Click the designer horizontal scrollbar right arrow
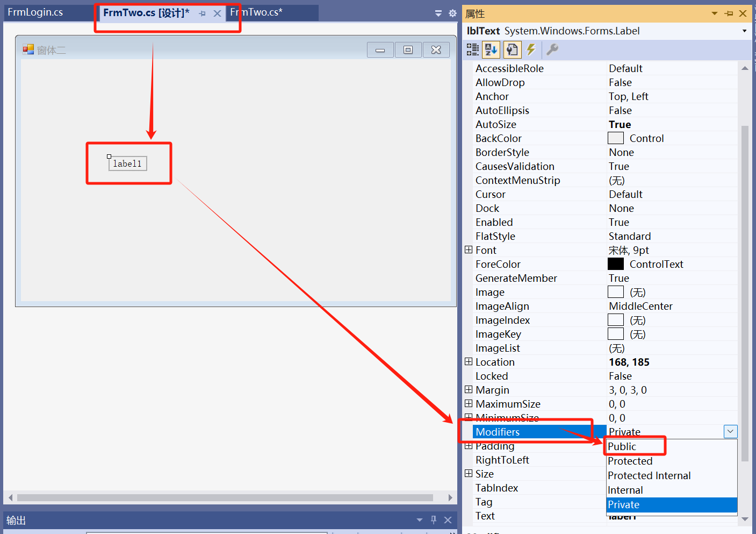Viewport: 756px width, 534px height. pos(450,497)
